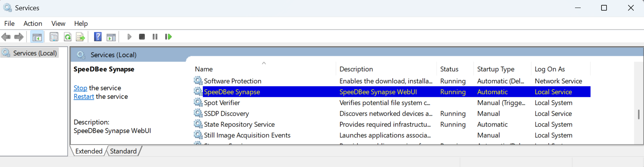The image size is (644, 167).
Task: Click the Start Service play icon
Action: [129, 37]
